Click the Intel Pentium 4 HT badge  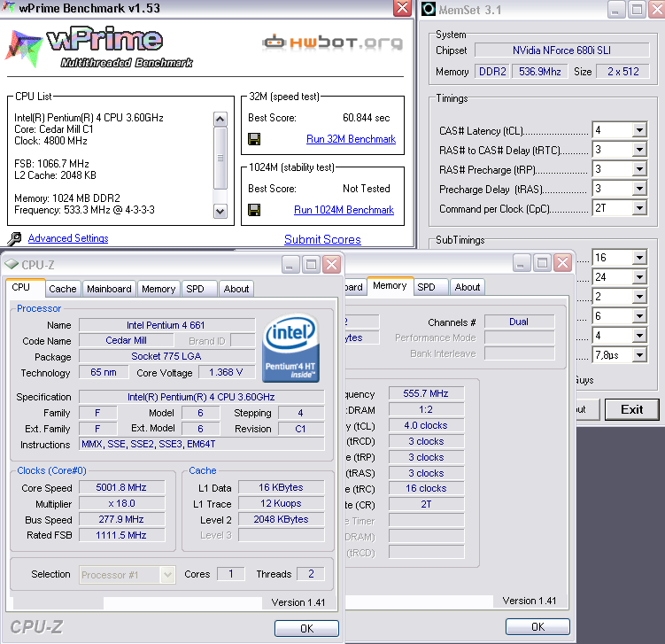[290, 348]
